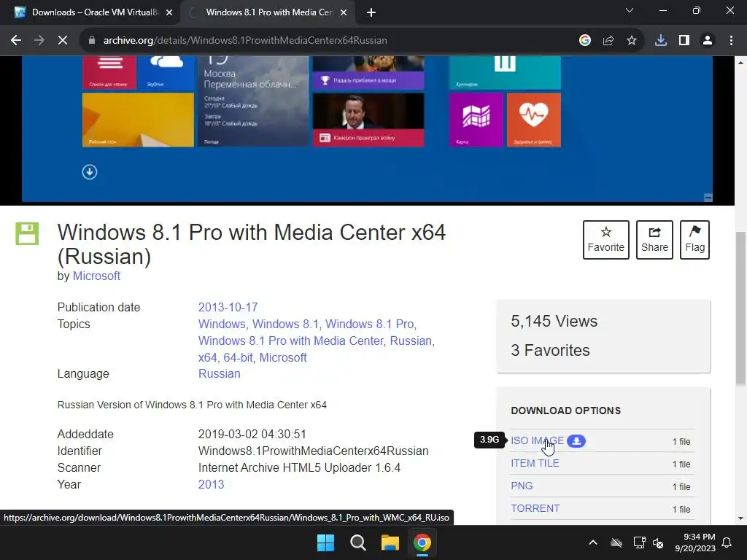Click the Chrome taskbar icon
Viewport: 747px width, 560px height.
[x=422, y=542]
